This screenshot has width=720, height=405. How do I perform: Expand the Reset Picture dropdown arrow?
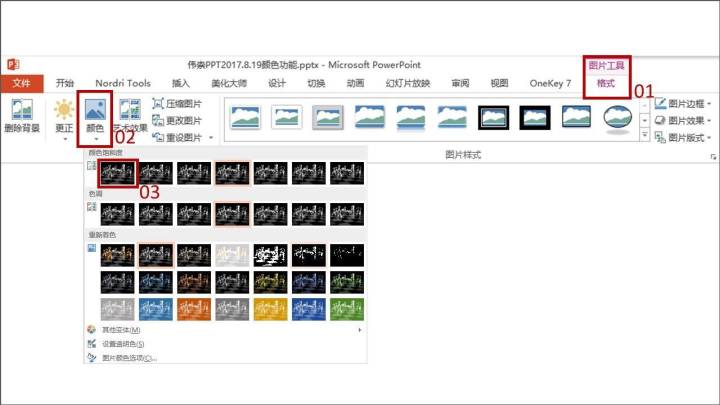tap(211, 138)
